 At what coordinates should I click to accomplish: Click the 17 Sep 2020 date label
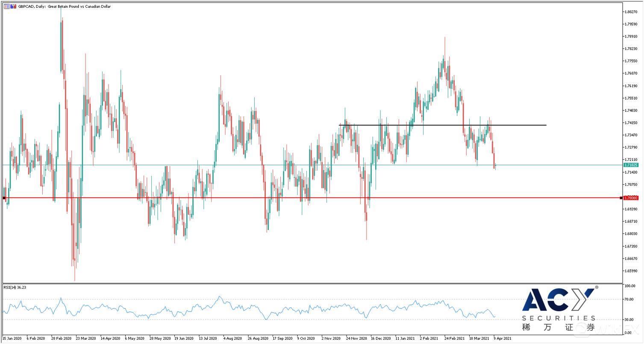click(282, 338)
